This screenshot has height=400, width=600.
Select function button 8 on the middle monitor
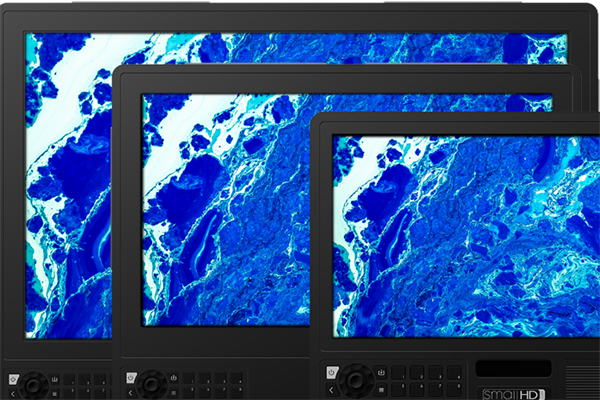(236, 393)
